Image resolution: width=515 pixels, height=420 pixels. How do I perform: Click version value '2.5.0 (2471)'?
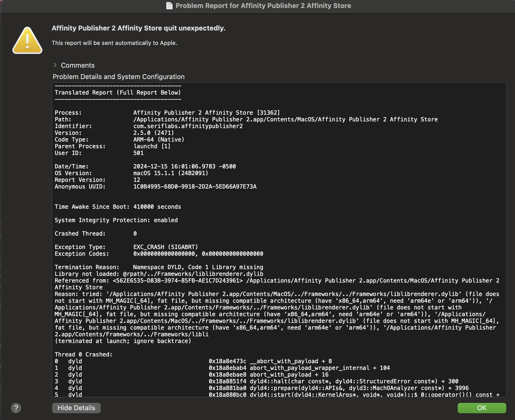click(154, 133)
